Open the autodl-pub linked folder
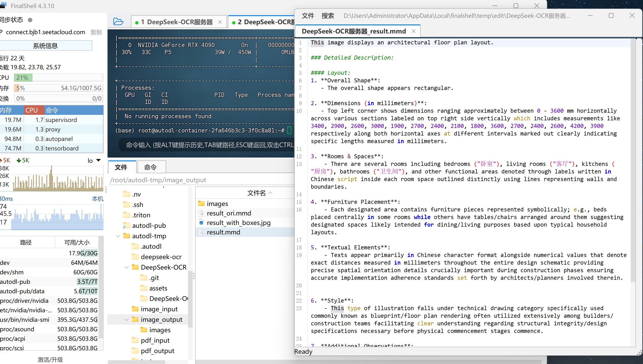The width and height of the screenshot is (643, 364). coord(149,225)
